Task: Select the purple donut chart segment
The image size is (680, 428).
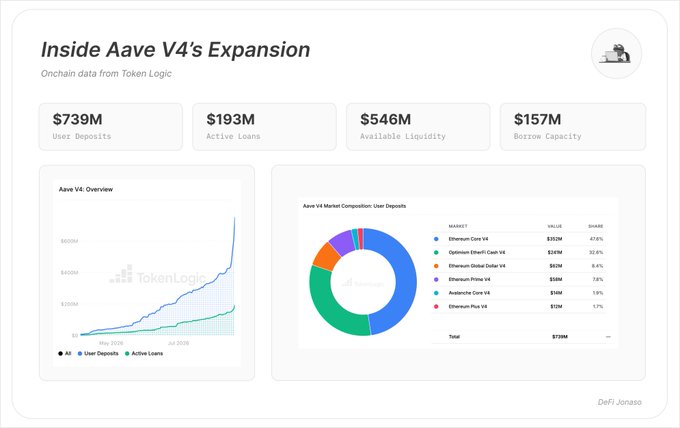Action: [x=343, y=242]
